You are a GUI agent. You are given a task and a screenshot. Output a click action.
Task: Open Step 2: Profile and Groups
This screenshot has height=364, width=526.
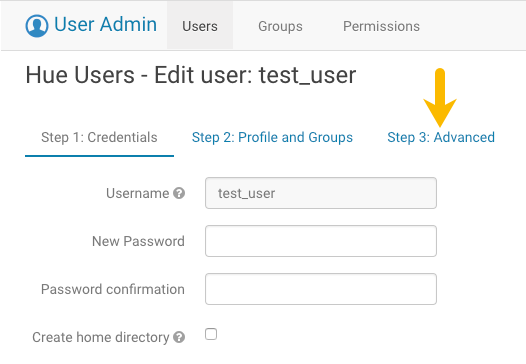(x=272, y=138)
